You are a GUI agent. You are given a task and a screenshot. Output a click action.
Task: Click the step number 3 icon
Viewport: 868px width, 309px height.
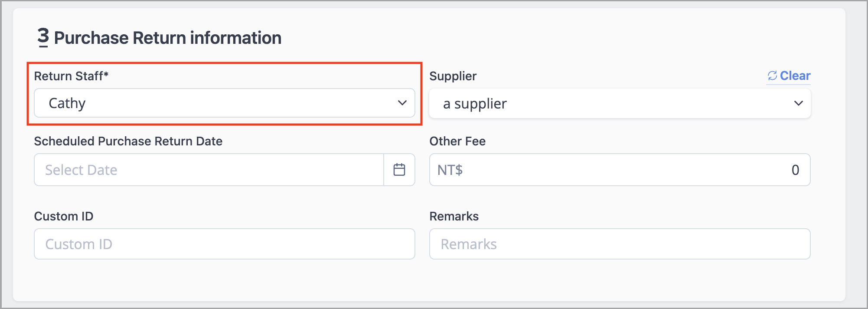(43, 37)
